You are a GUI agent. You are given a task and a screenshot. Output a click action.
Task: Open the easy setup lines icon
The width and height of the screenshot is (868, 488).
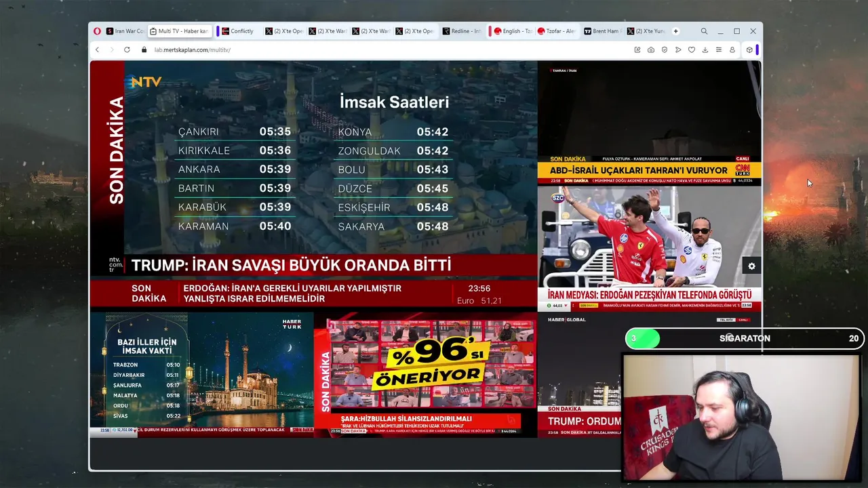(719, 49)
